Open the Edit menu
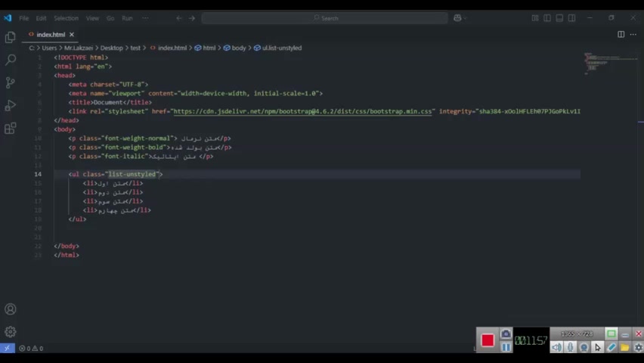 click(41, 18)
